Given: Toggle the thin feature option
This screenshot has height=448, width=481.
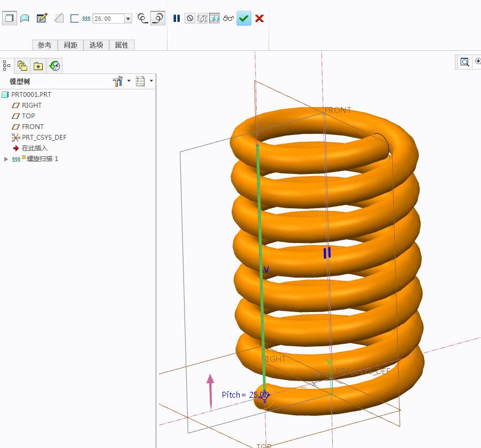Looking at the screenshot, I should point(74,18).
